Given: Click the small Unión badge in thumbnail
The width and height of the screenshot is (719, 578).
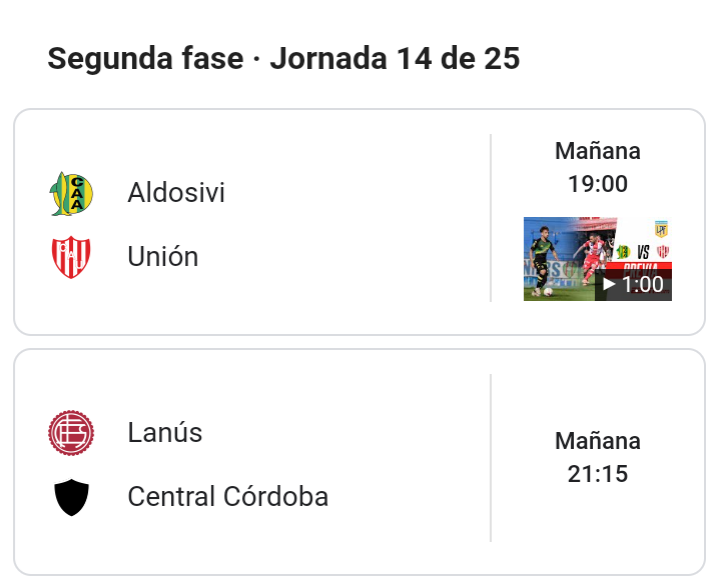Looking at the screenshot, I should coord(663,252).
